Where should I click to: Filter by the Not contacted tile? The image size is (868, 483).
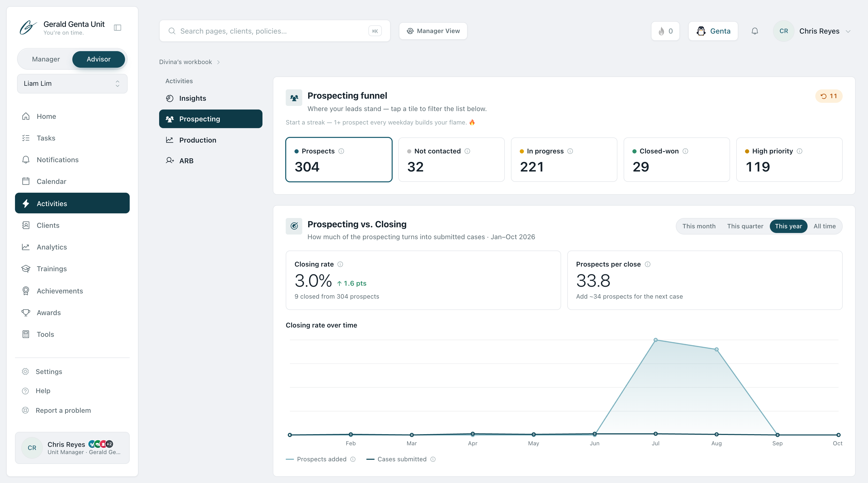(x=451, y=160)
